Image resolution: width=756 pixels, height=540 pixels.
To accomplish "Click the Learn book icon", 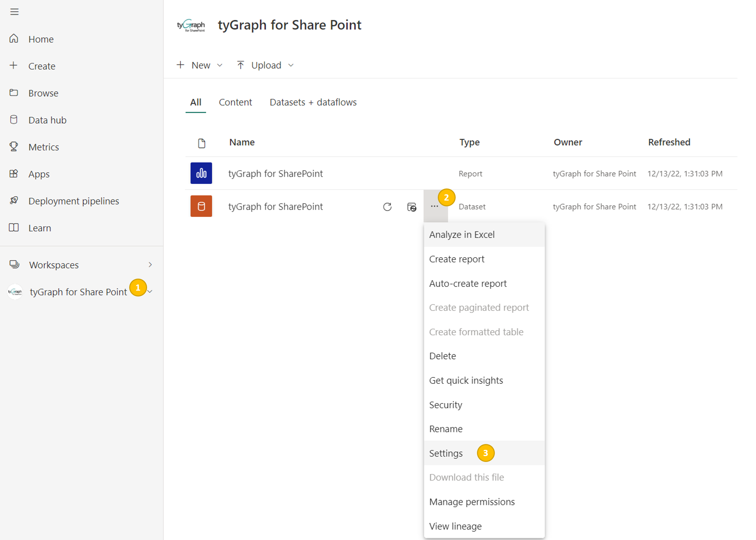I will coord(14,228).
